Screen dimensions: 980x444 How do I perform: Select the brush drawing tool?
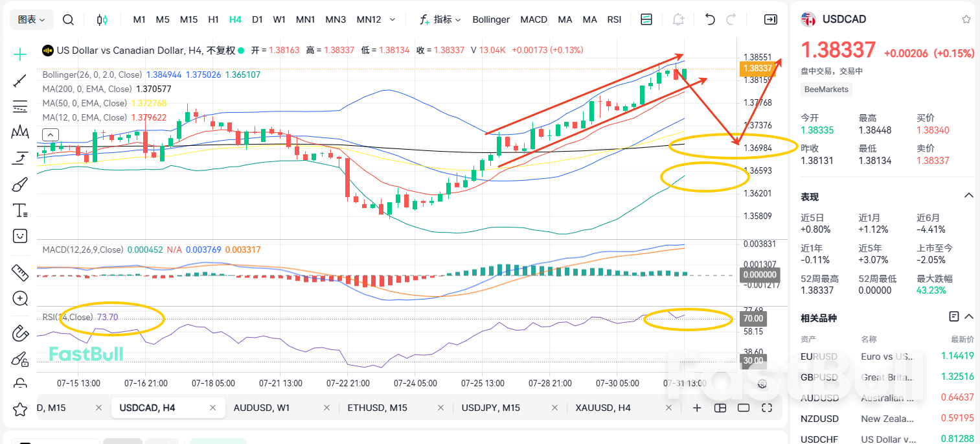(19, 184)
